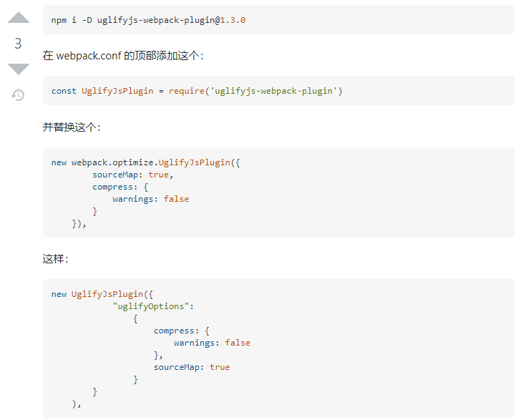Click sourceMap: true in the last snippet

click(x=191, y=367)
